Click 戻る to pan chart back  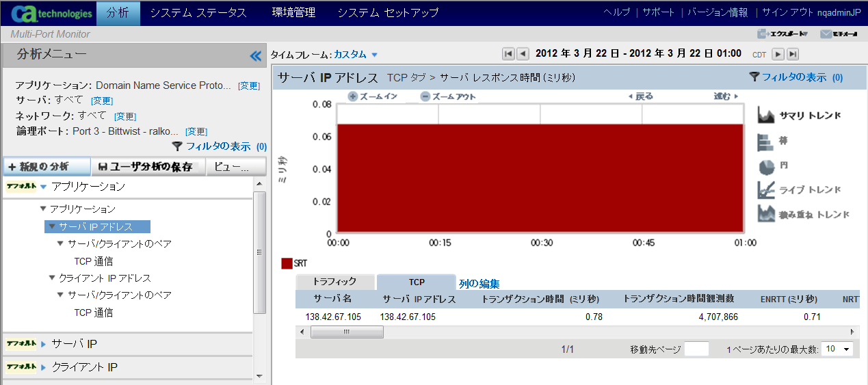click(x=640, y=96)
